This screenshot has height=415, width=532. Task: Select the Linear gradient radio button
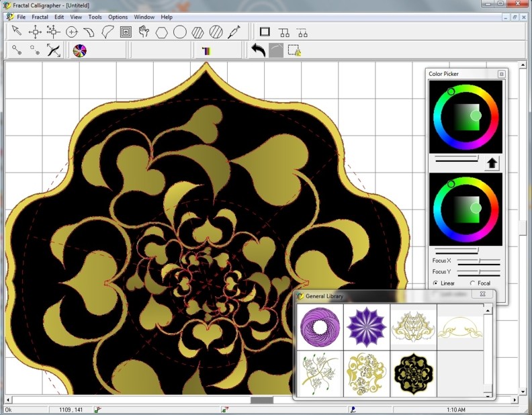coord(435,283)
